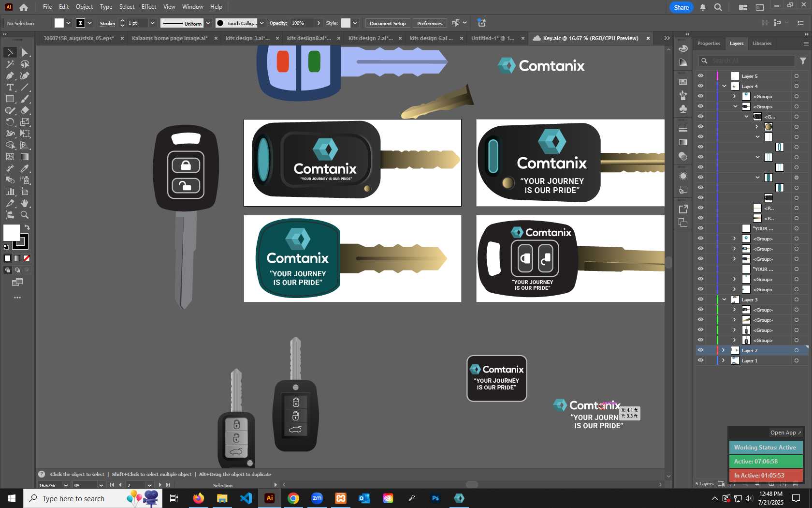Open Layers panel options menu
812x508 pixels.
pyautogui.click(x=806, y=44)
